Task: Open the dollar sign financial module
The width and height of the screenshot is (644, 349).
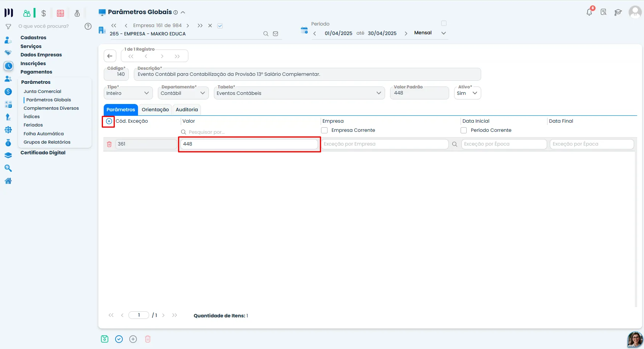Action: pyautogui.click(x=43, y=13)
